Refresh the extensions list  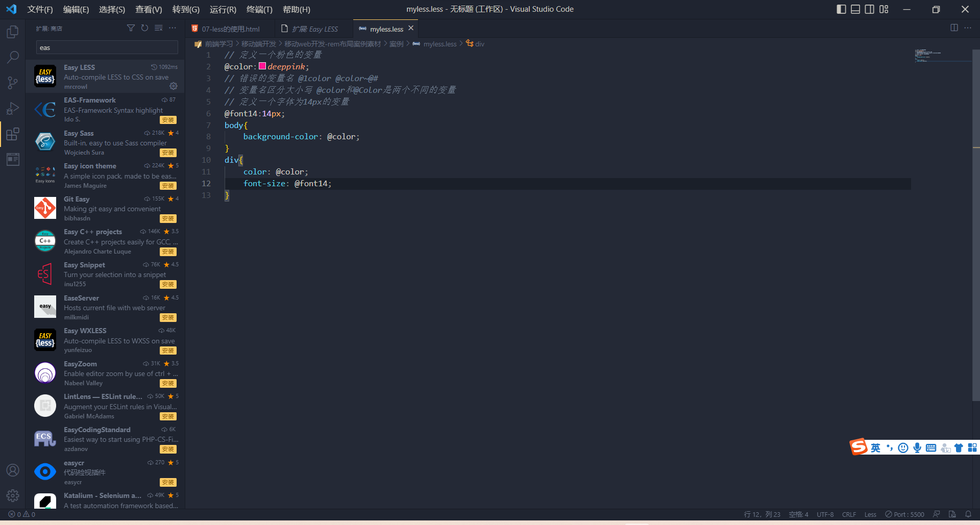(144, 28)
